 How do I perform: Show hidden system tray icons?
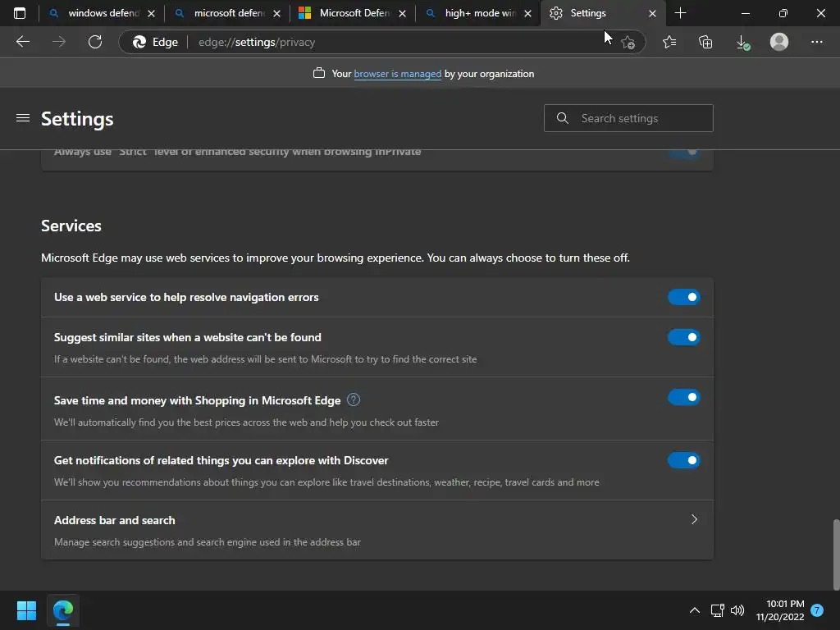pyautogui.click(x=694, y=610)
